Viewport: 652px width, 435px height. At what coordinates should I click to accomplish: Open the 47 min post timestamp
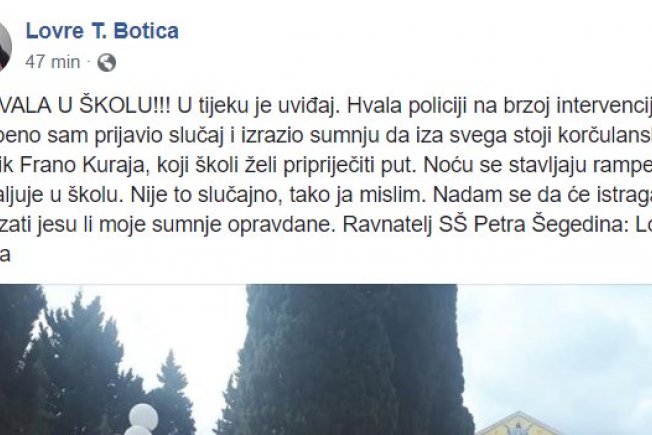52,62
